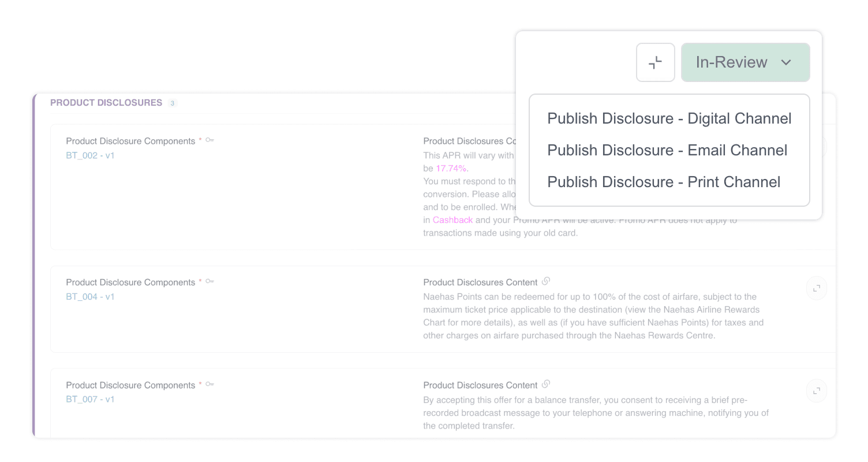The width and height of the screenshot is (868, 462).
Task: Click the key icon on the BT_007 components field
Action: 209,384
